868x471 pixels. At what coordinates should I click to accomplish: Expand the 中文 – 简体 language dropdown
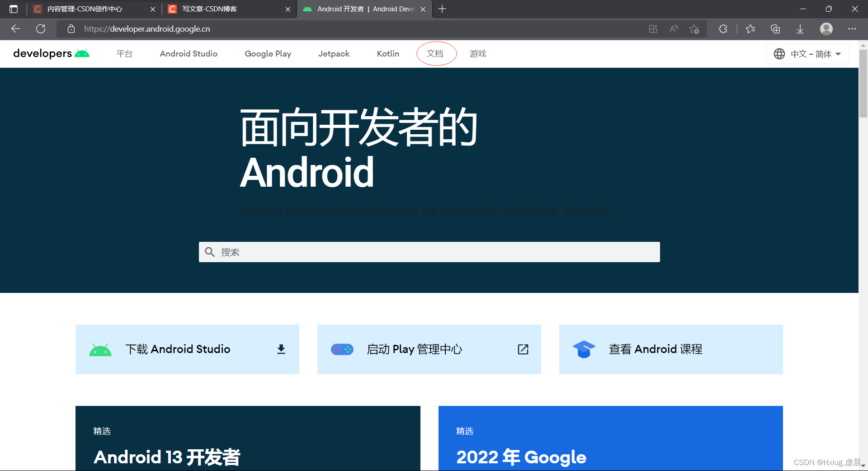(807, 54)
